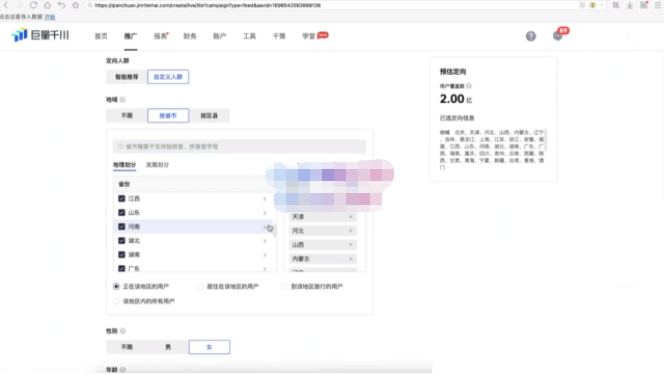Choose 智能推荐 audience targeting
The height and width of the screenshot is (375, 666).
tap(127, 77)
